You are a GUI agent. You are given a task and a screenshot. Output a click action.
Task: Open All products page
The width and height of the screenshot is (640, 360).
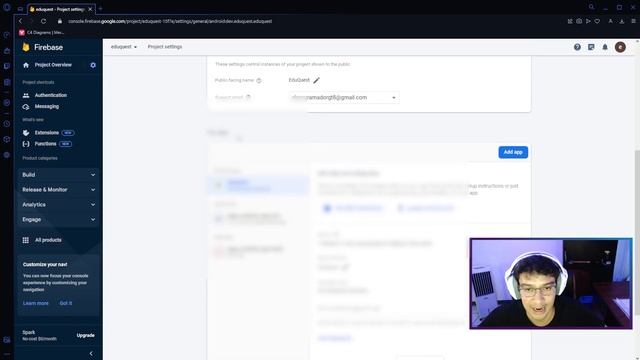coord(48,240)
